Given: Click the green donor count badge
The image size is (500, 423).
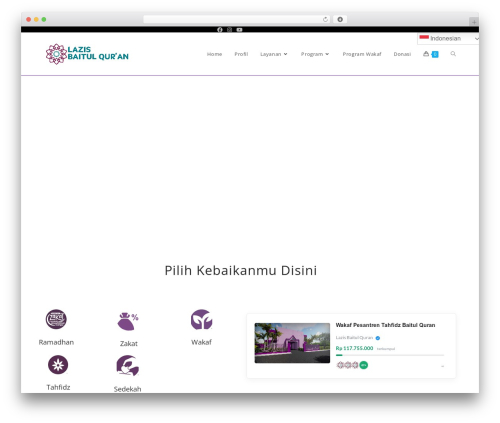Looking at the screenshot, I should click(364, 365).
